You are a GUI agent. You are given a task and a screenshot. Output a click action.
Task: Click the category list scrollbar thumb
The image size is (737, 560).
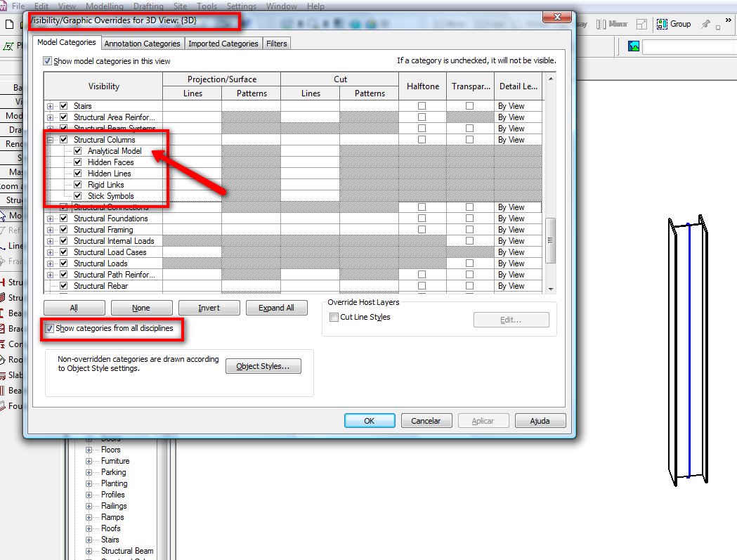[x=550, y=240]
